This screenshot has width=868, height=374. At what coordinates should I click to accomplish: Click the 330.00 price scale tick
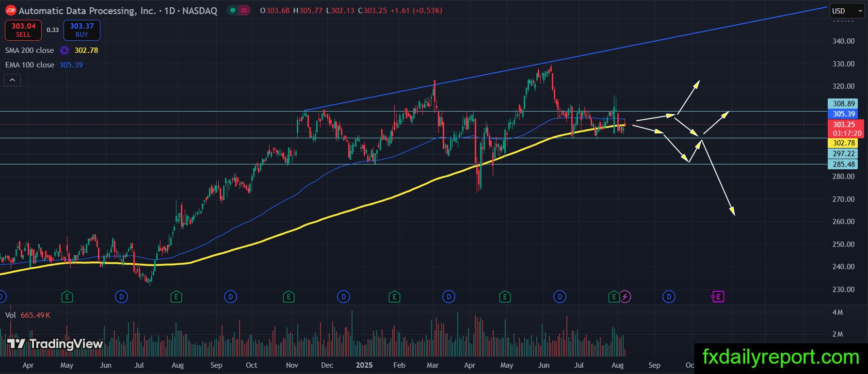coord(844,64)
